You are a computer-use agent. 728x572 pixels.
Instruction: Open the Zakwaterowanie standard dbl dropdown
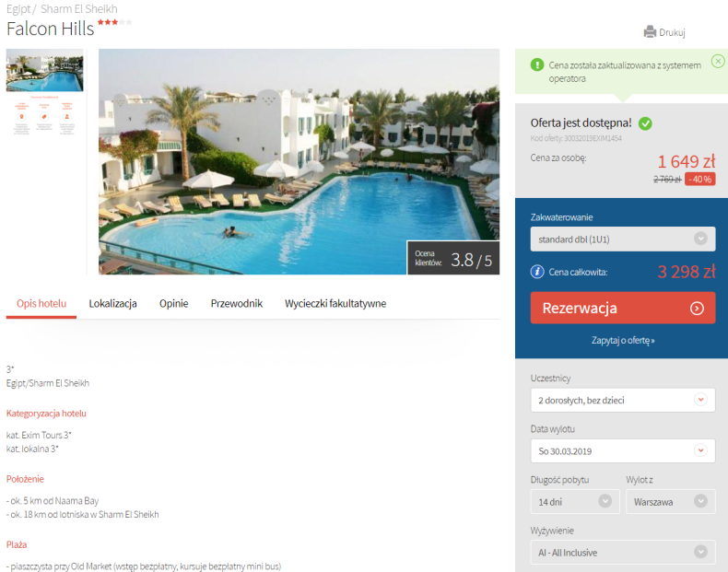point(623,239)
